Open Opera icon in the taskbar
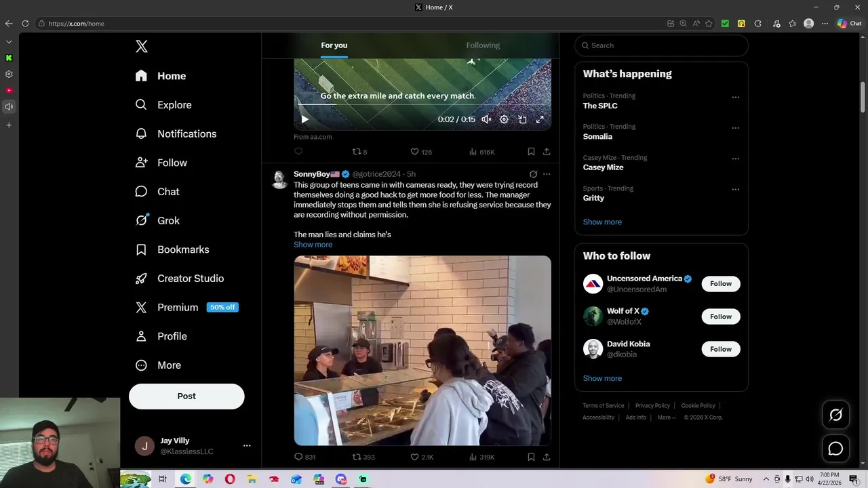Viewport: 868px width, 488px height. [x=230, y=479]
